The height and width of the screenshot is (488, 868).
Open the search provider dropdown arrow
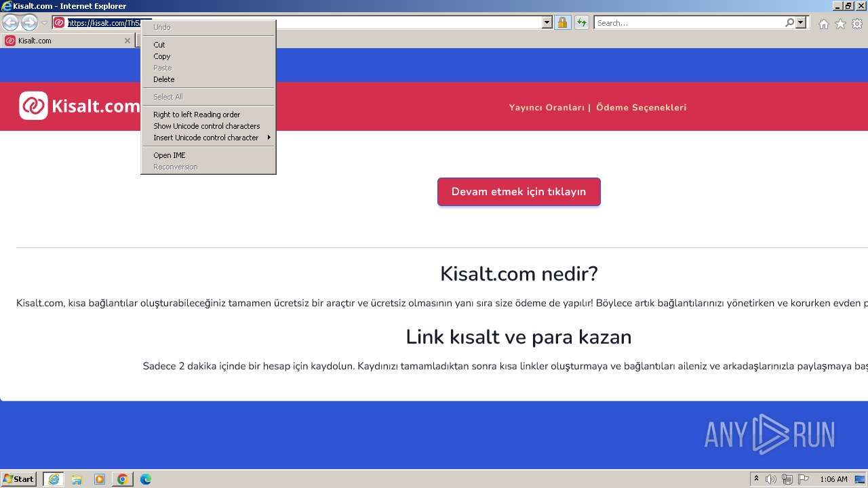pos(801,22)
